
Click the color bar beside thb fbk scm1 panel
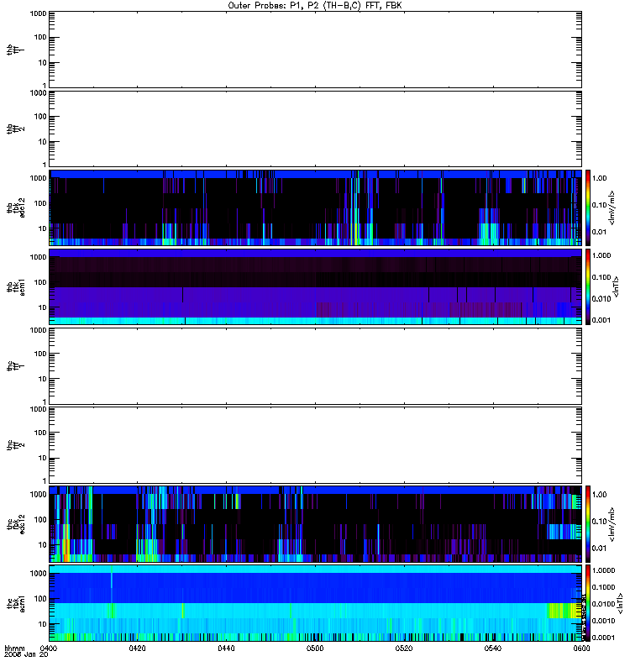click(588, 286)
